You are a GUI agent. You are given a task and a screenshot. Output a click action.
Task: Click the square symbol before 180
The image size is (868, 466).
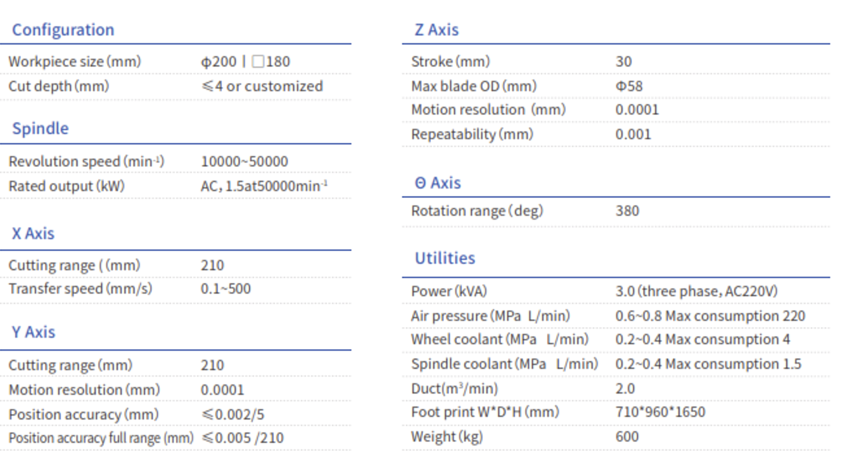258,62
